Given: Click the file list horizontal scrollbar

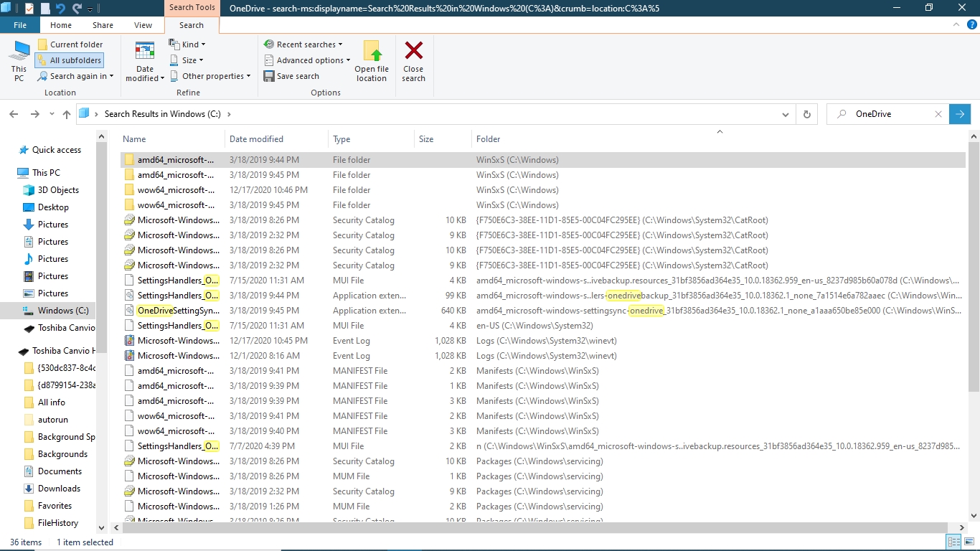Looking at the screenshot, I should pyautogui.click(x=534, y=528).
